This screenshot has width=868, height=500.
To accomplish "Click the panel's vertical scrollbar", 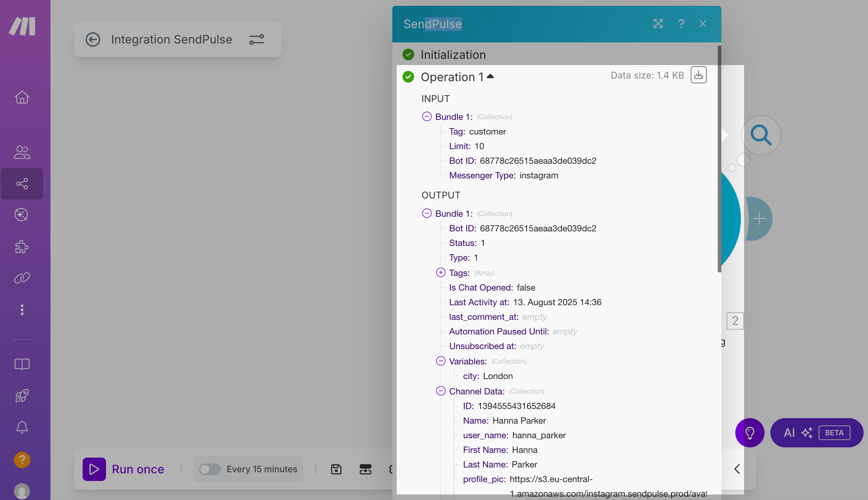I will (719, 159).
